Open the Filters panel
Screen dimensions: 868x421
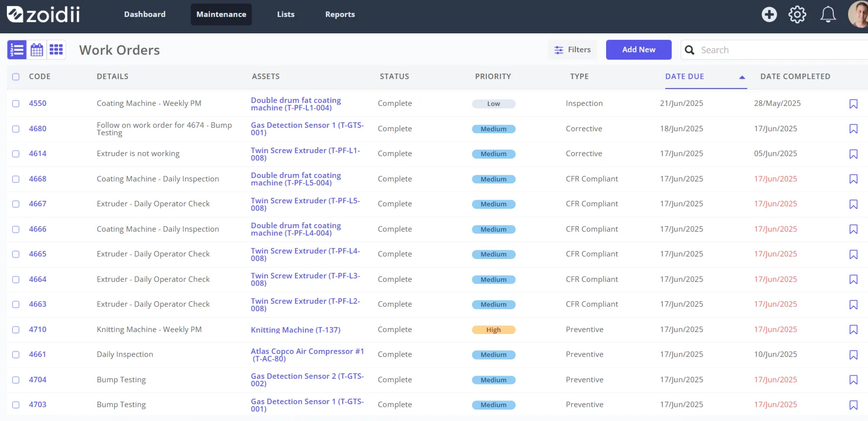(572, 50)
